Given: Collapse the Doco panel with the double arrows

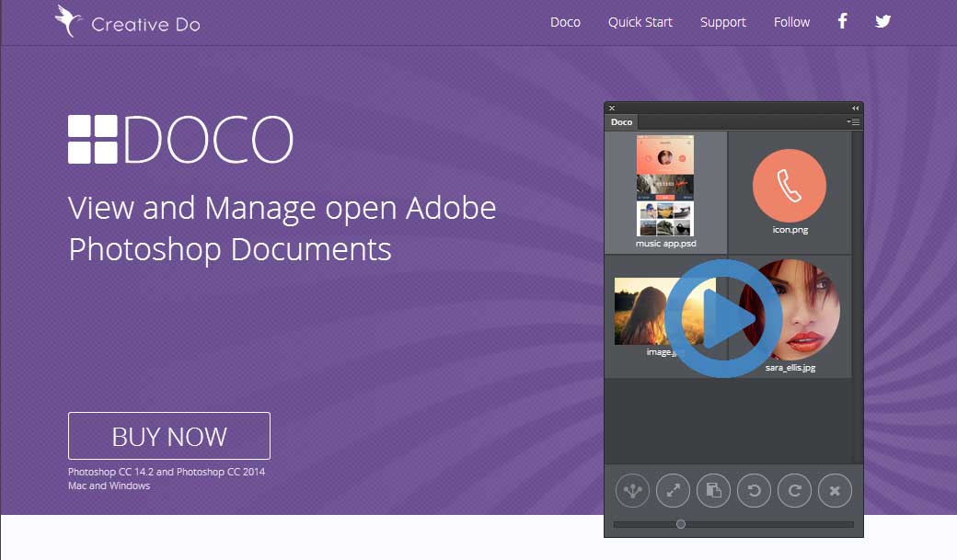Looking at the screenshot, I should 855,107.
